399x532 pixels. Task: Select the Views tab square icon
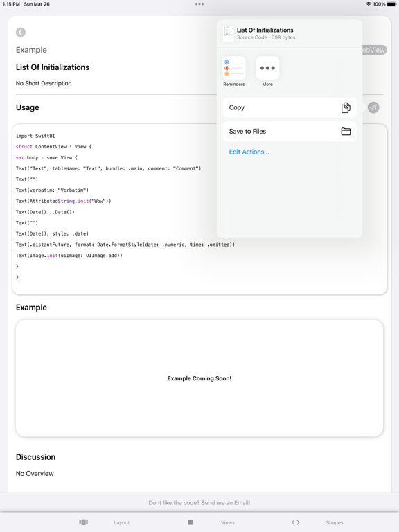(x=190, y=522)
